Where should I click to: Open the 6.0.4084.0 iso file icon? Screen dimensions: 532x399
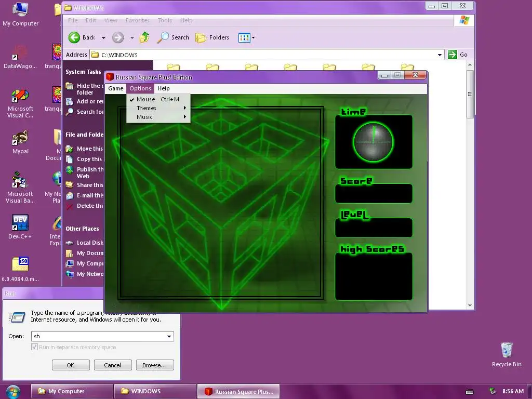point(20,270)
